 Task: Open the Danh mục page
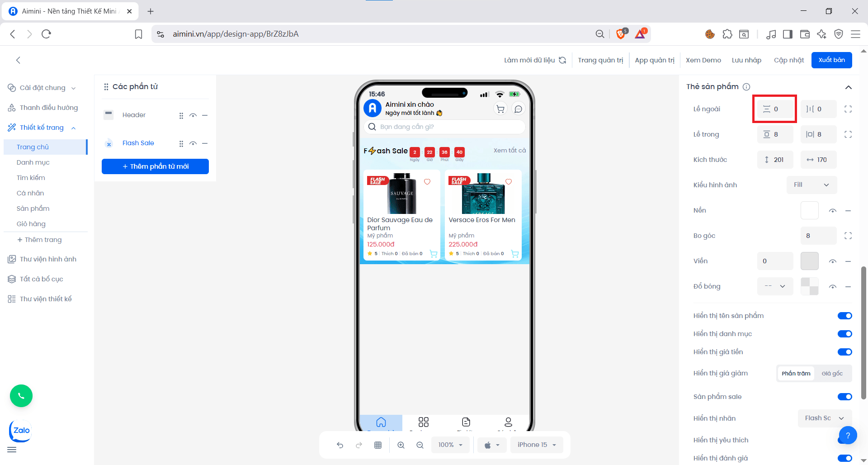(x=33, y=162)
